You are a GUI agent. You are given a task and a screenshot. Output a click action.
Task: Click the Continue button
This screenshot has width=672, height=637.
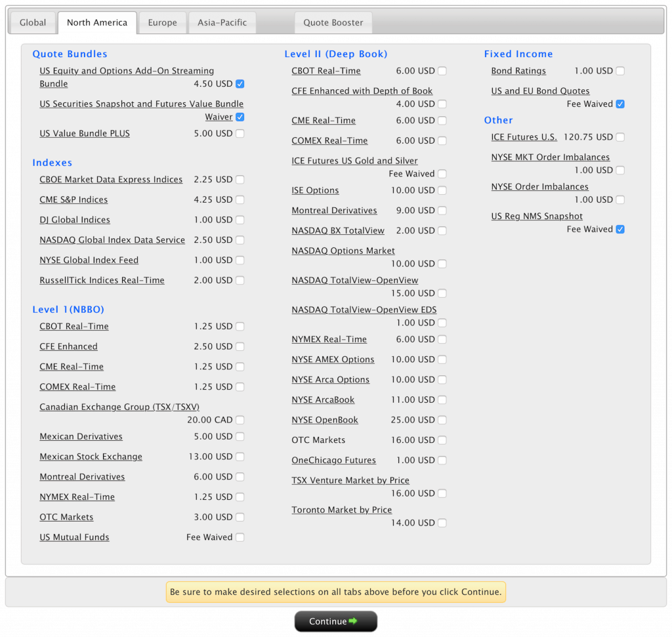pyautogui.click(x=335, y=621)
